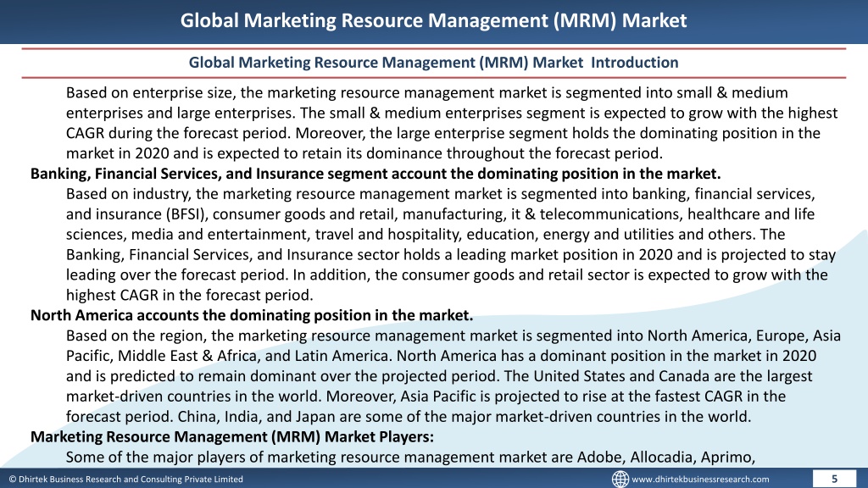This screenshot has width=868, height=488.
Task: Click the line starting 'CAGR during the forecast period'
Action: click(442, 133)
